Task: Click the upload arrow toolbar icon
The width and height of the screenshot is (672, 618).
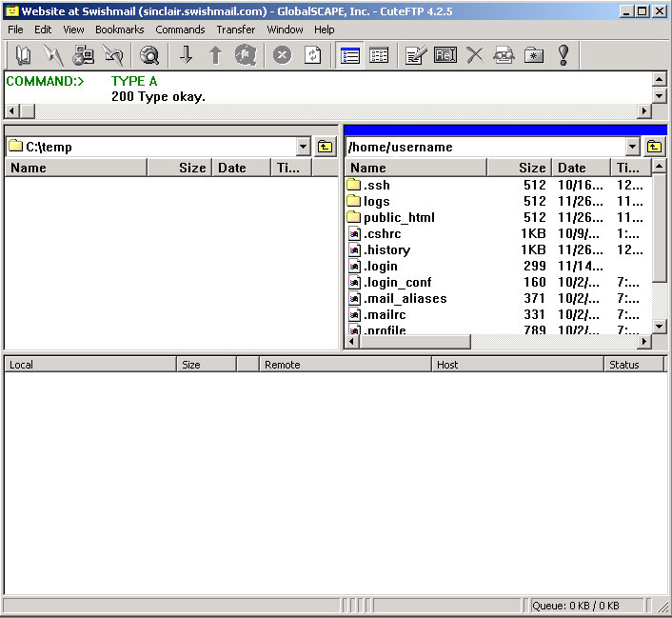Action: pos(215,55)
